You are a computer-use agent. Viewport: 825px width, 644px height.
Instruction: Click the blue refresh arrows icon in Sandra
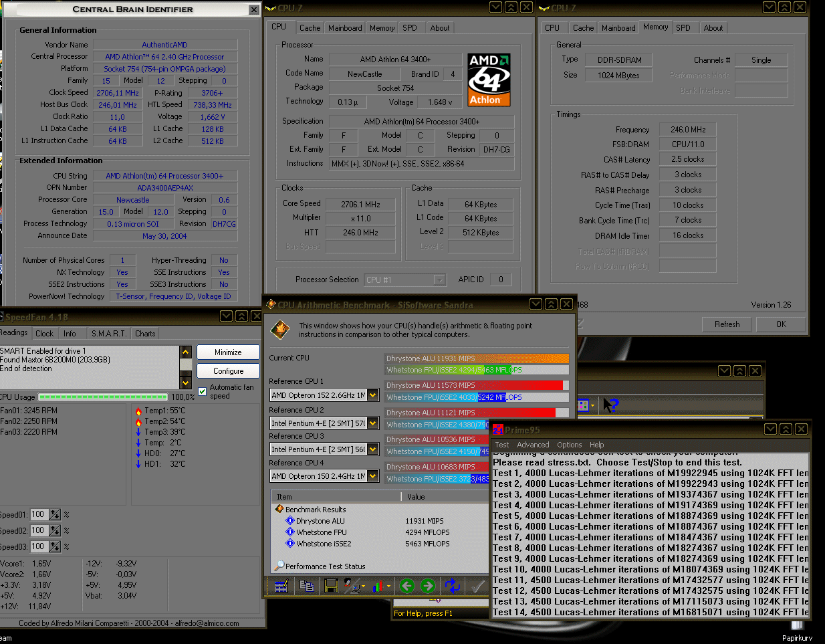tap(453, 586)
